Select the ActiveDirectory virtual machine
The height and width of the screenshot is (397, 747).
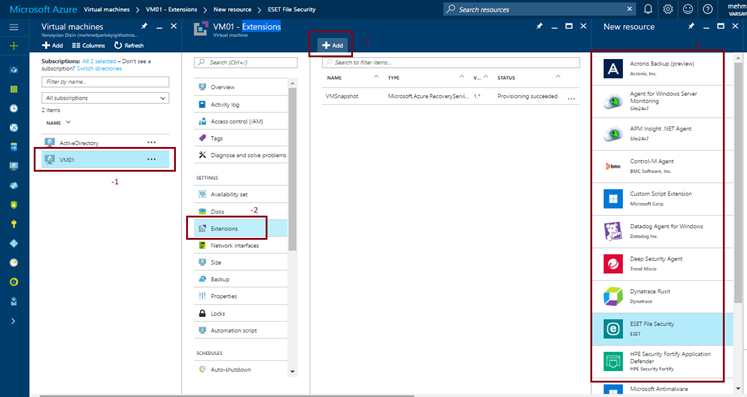[79, 143]
